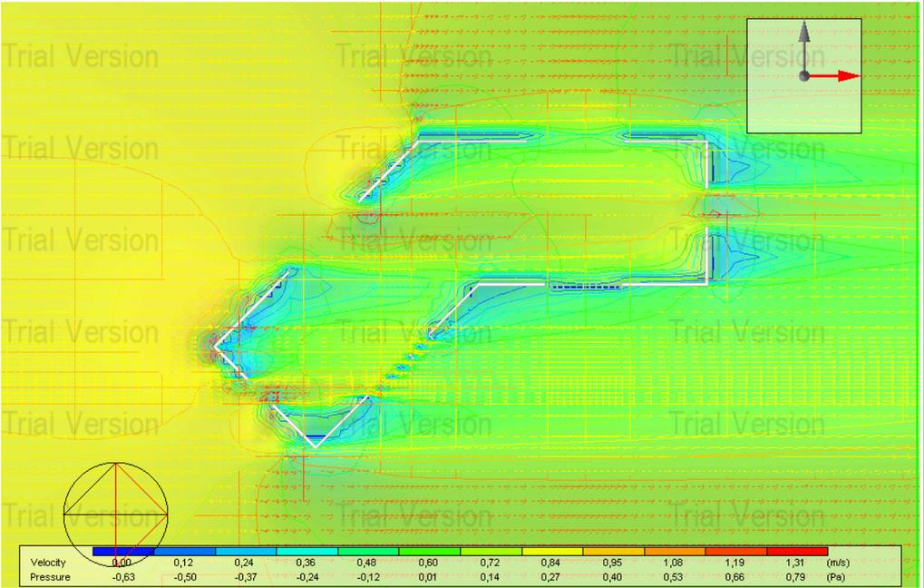Click pressure value -0,50
The image size is (924, 588).
click(x=184, y=577)
